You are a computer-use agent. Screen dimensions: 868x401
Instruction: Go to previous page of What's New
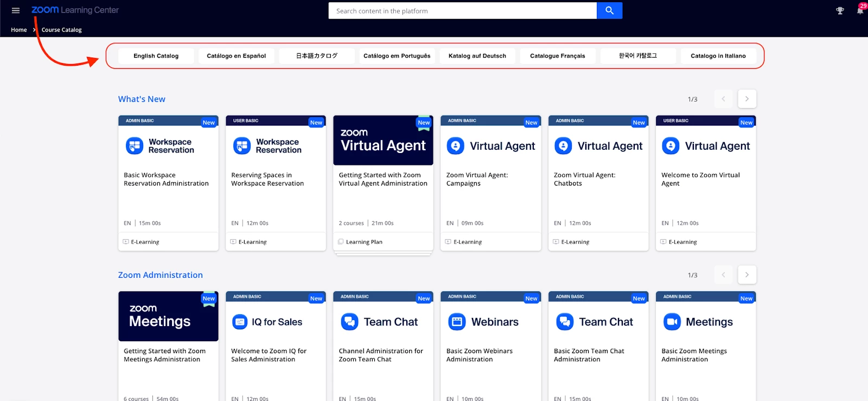723,99
